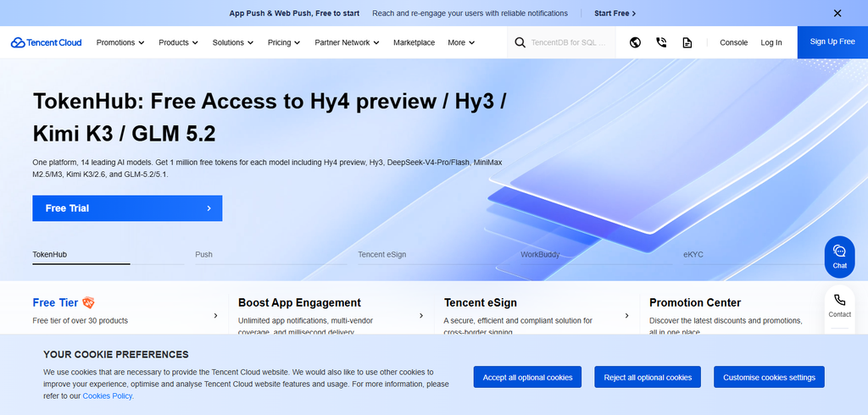Accept all optional cookies
Viewport: 868px width, 415px height.
click(x=527, y=377)
